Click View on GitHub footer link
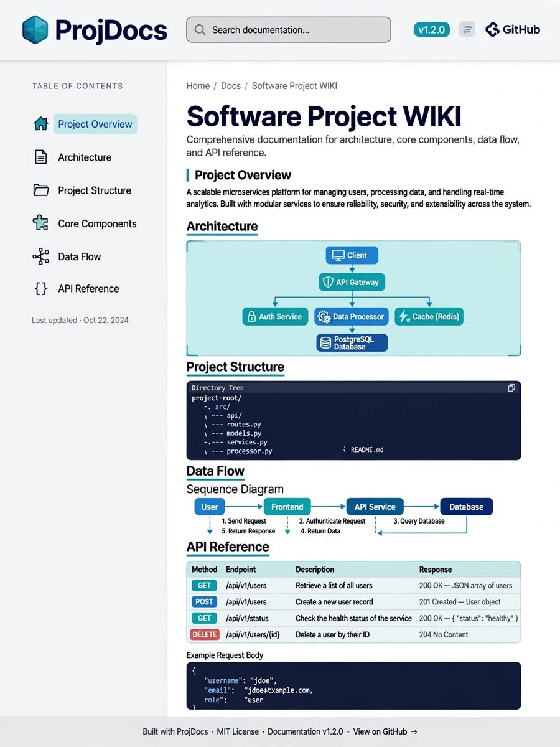This screenshot has height=747, width=560. tap(386, 731)
